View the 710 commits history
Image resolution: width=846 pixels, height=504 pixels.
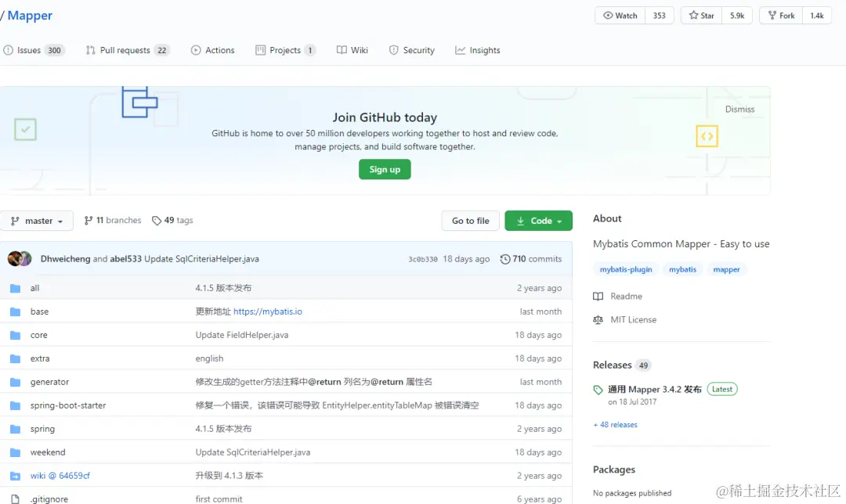coord(531,259)
